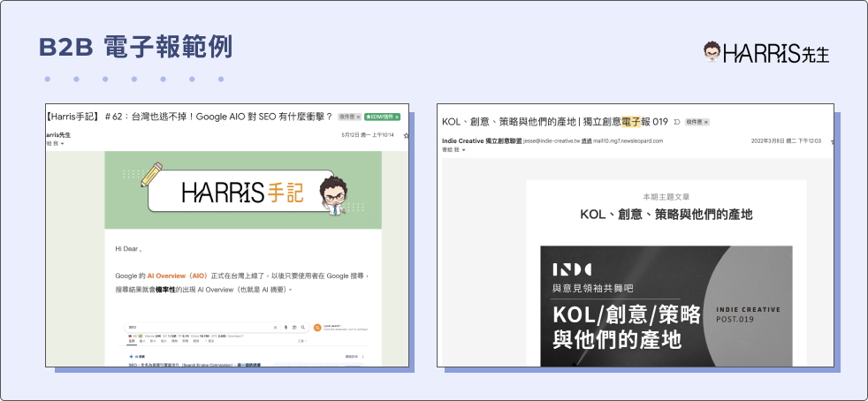The height and width of the screenshot is (401, 868).
Task: Expand recipient details in Indie Creative email
Action: tap(463, 150)
